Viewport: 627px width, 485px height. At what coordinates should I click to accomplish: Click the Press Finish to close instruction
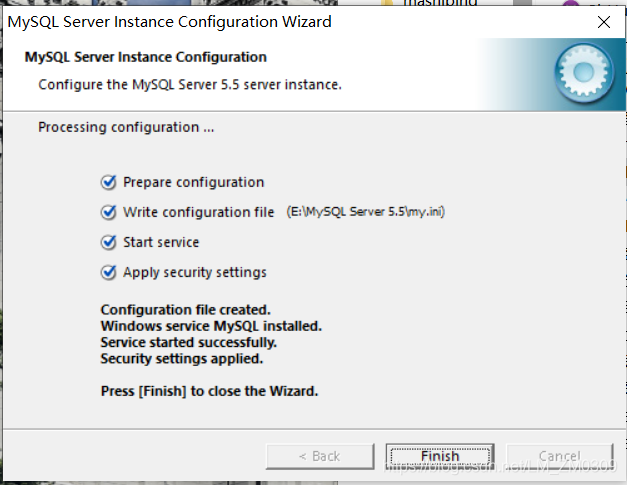(210, 391)
